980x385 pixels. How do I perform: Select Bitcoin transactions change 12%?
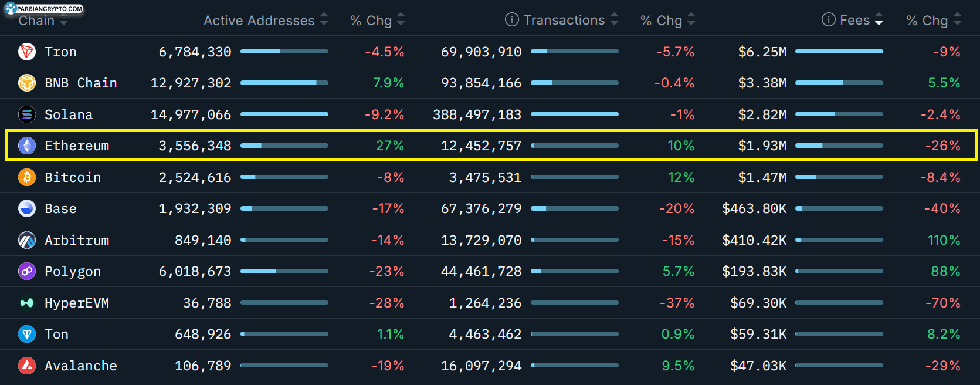[681, 177]
